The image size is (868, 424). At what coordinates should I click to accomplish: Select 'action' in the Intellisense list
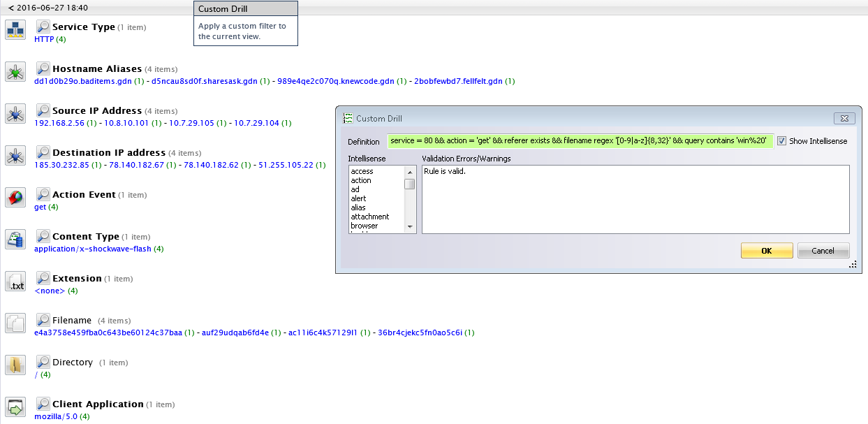361,180
